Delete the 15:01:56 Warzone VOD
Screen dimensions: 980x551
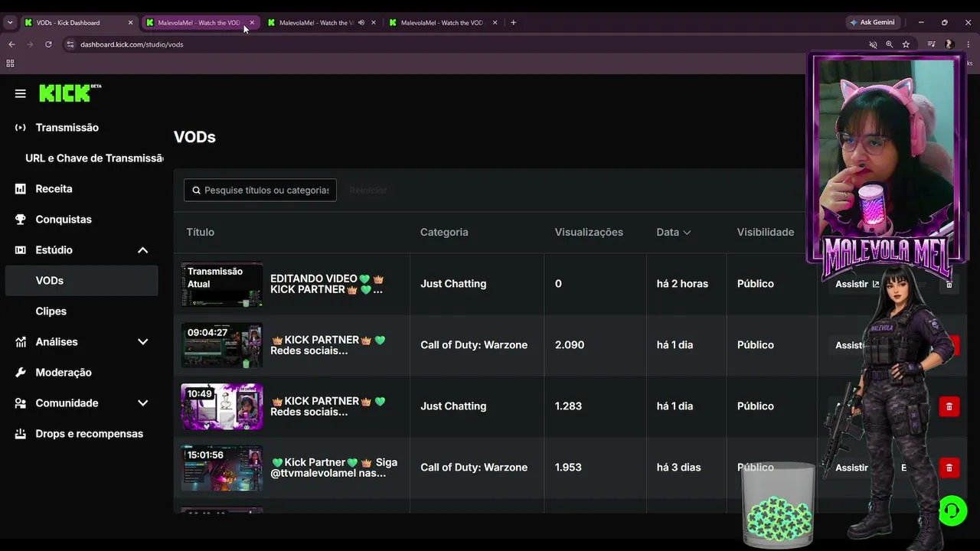pyautogui.click(x=949, y=468)
